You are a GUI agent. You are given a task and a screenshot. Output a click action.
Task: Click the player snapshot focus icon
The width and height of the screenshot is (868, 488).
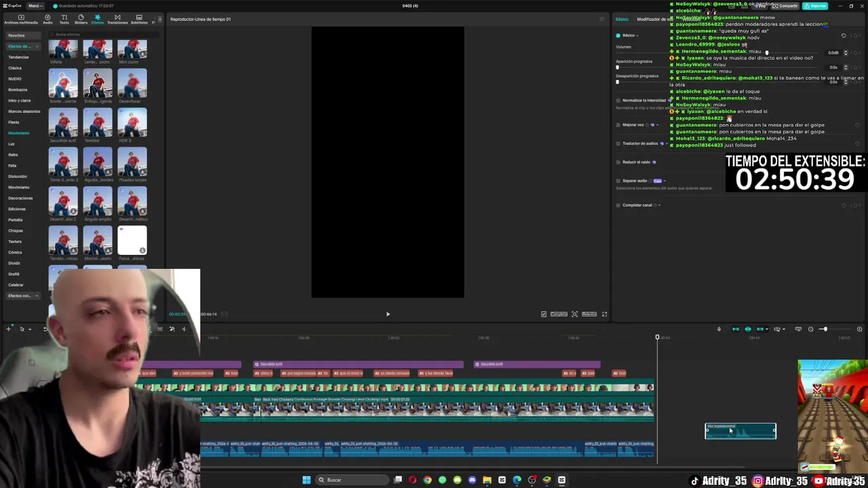[x=574, y=314]
